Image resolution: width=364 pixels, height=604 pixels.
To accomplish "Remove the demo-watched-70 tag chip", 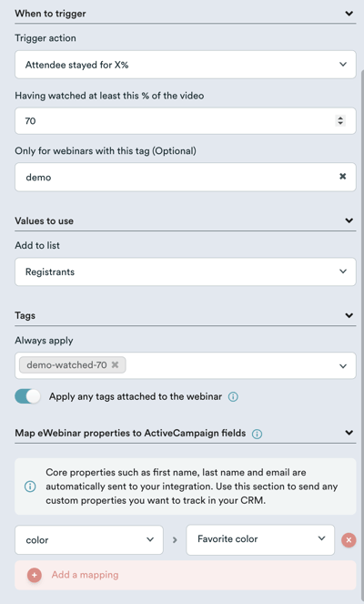I will coord(115,364).
